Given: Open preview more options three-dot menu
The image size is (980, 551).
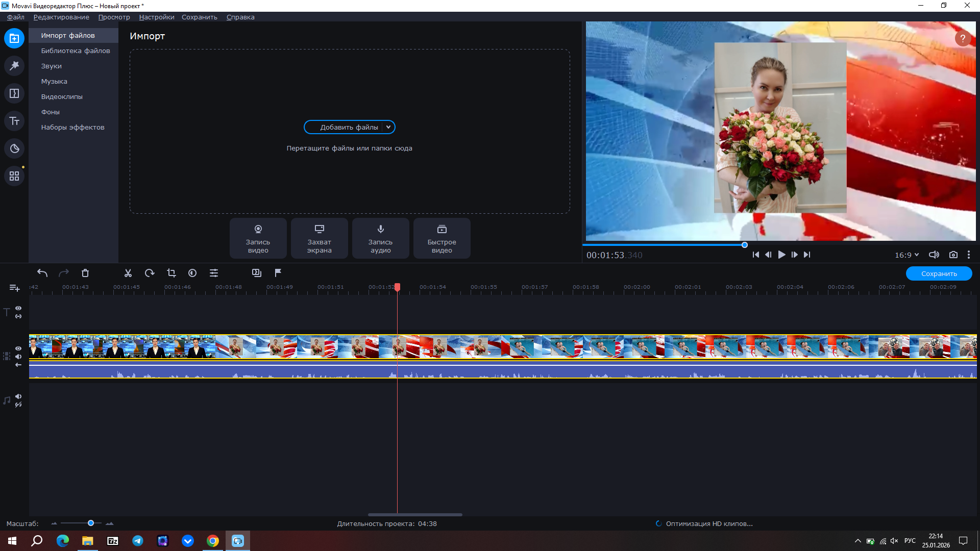Looking at the screenshot, I should click(x=968, y=255).
